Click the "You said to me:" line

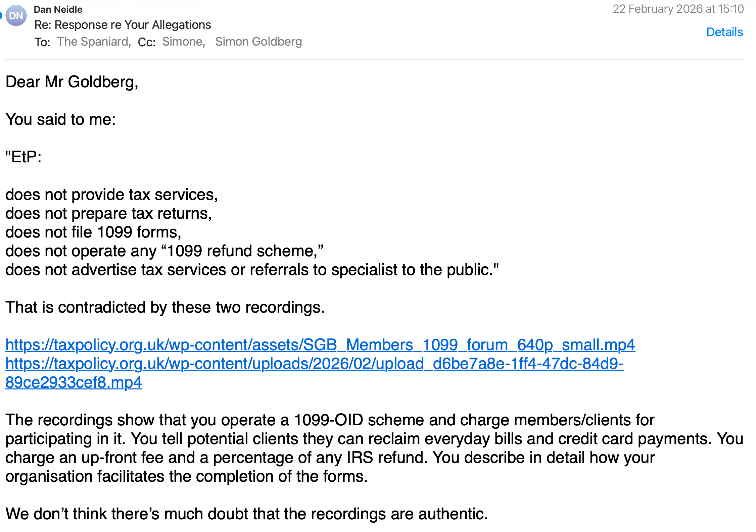point(61,119)
